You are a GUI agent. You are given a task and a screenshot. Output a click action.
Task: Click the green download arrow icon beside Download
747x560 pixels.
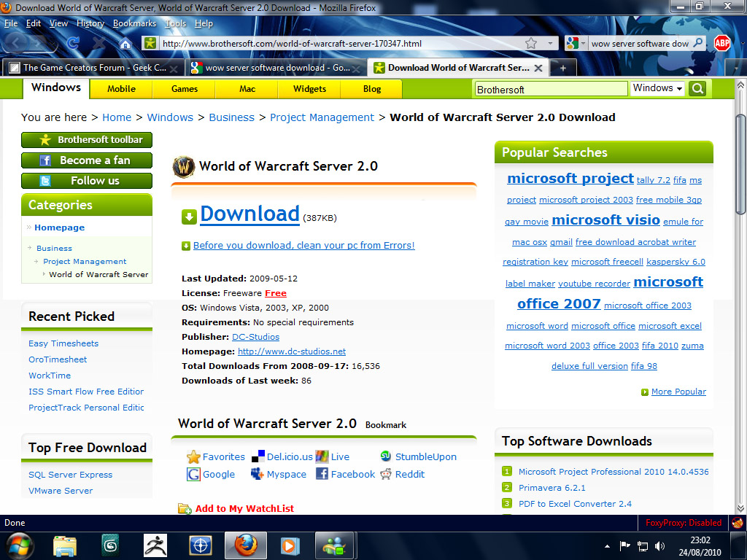[189, 217]
